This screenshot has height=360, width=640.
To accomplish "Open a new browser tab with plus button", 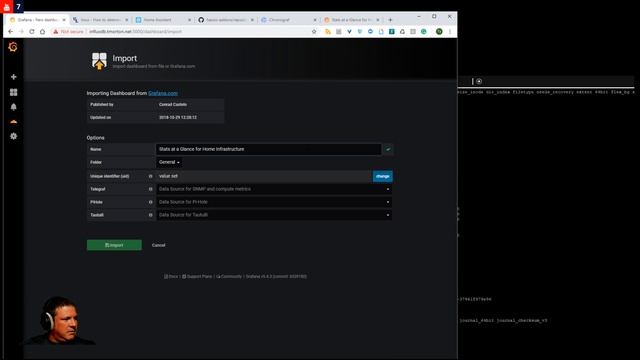I will click(390, 20).
